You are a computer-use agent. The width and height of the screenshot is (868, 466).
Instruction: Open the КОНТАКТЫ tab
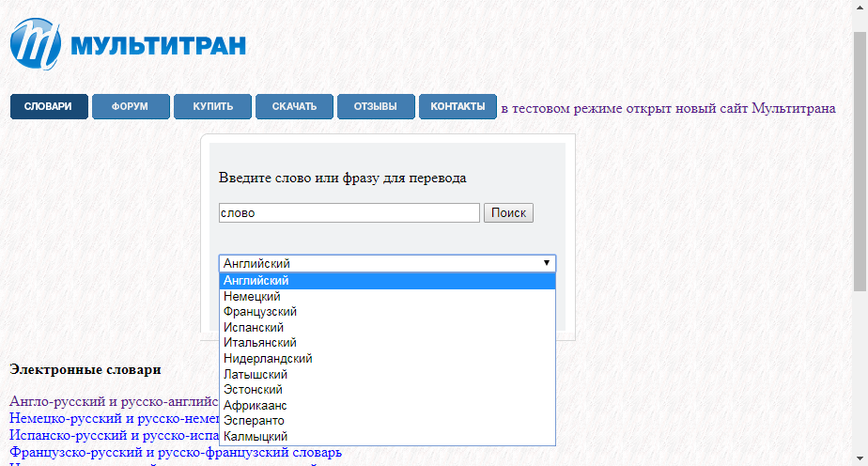(457, 106)
